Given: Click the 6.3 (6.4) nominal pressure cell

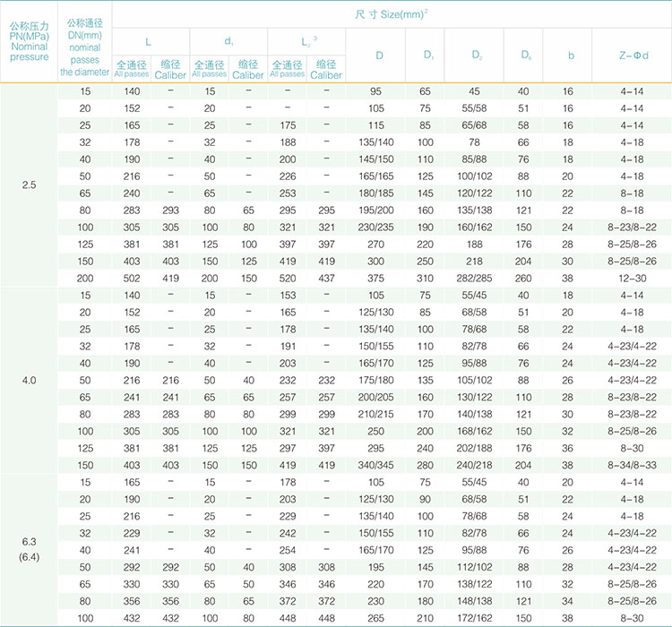Looking at the screenshot, I should (29, 549).
